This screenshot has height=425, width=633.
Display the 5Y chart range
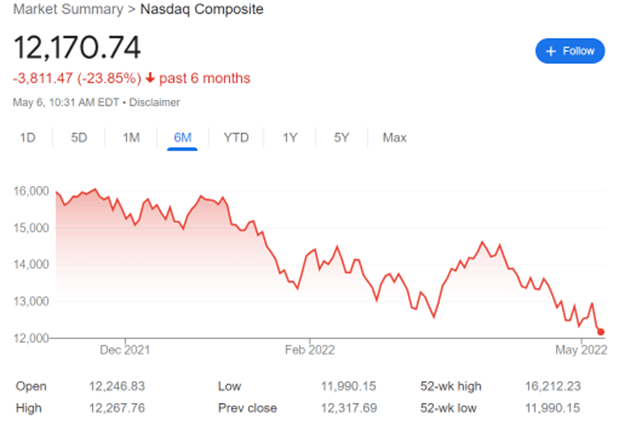[x=341, y=137]
